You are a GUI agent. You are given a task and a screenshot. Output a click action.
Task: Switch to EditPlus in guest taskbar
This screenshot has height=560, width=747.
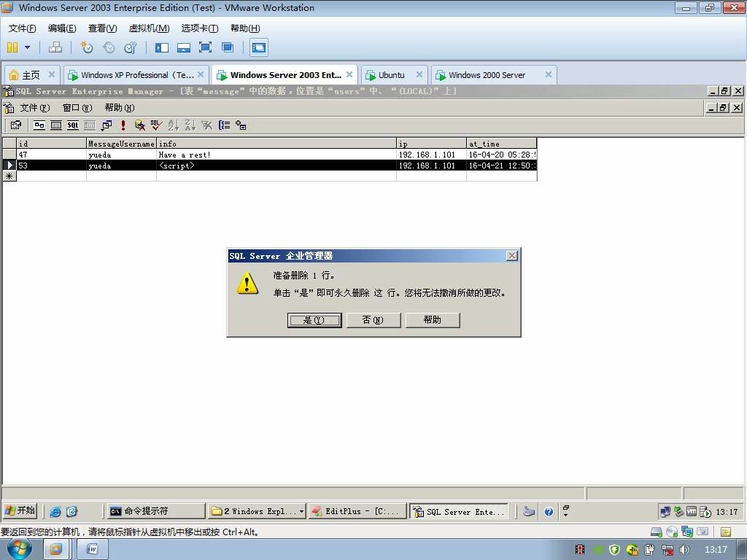(357, 511)
